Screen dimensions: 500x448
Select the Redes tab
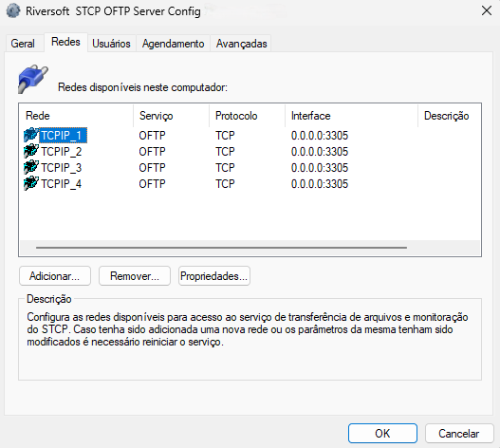click(65, 42)
